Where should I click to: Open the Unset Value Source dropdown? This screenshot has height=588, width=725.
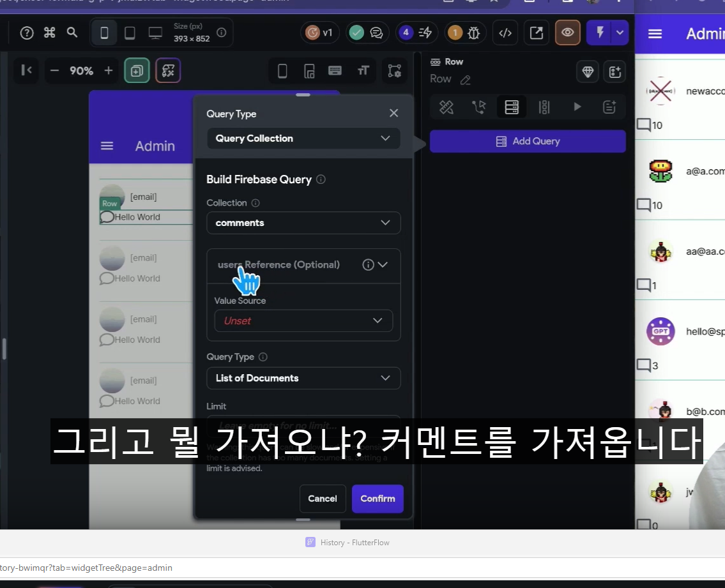(303, 320)
